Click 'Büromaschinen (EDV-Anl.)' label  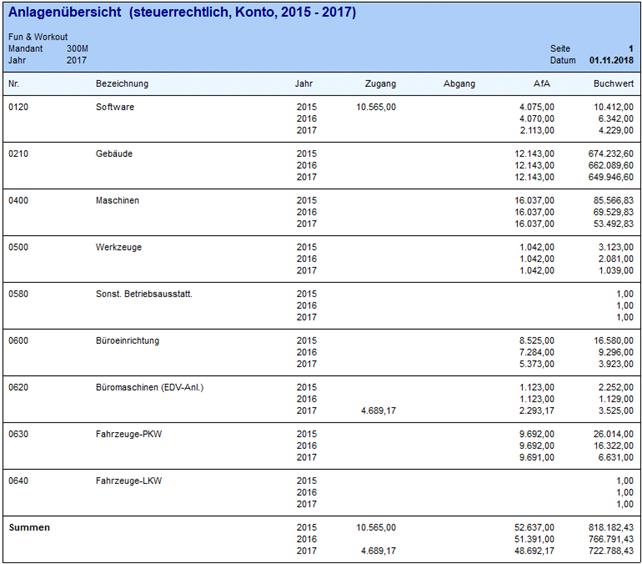pyautogui.click(x=150, y=387)
